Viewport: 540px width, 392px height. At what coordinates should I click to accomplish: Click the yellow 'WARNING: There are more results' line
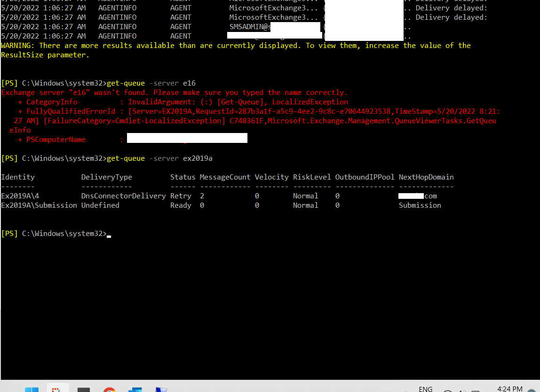click(x=236, y=46)
